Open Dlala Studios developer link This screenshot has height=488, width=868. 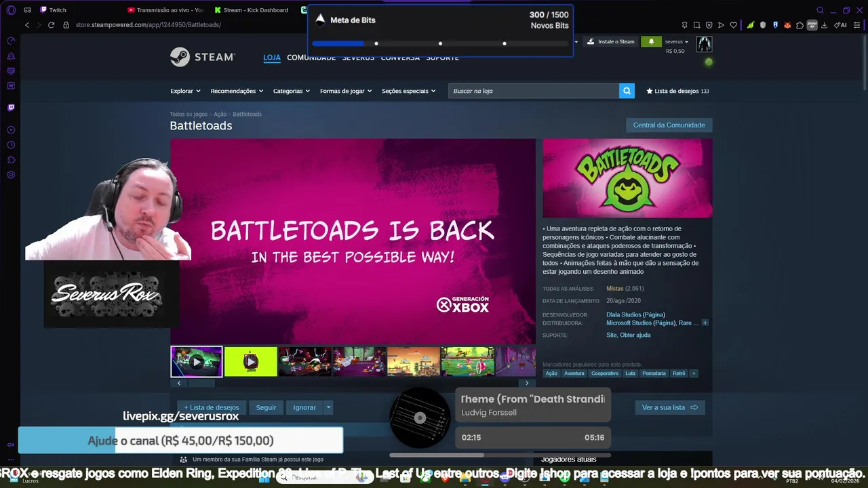[x=635, y=314]
